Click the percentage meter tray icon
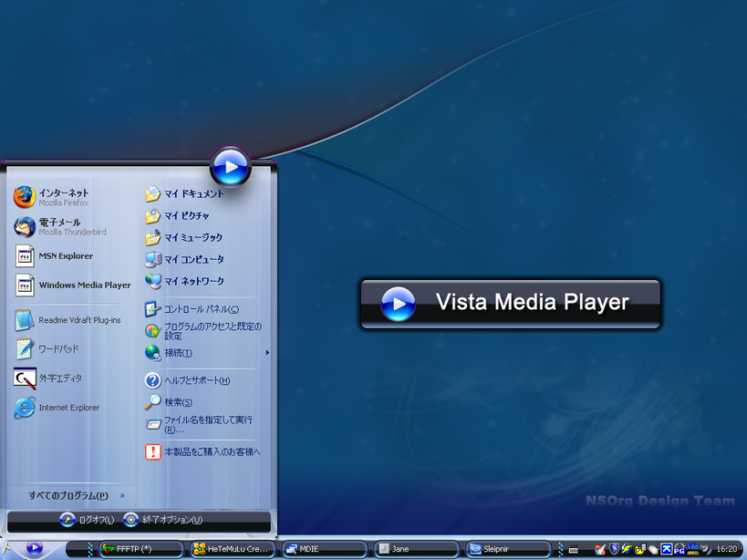The height and width of the screenshot is (560, 747). 692,549
